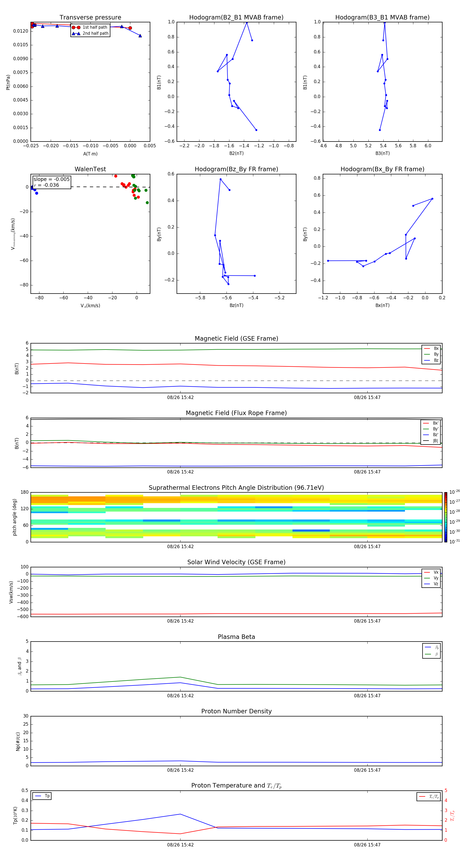Screen dimensions: 473x868
Task: Click '08/26 15:47' tick under proton temperature plot
Action: coord(367,845)
